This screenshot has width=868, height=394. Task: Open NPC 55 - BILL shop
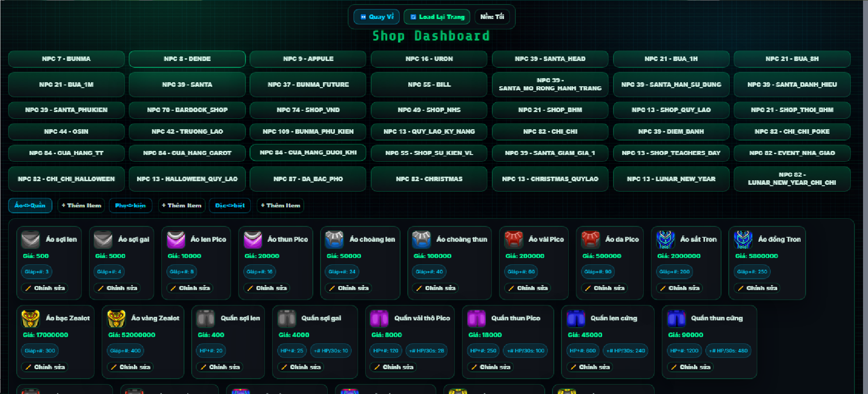(429, 84)
